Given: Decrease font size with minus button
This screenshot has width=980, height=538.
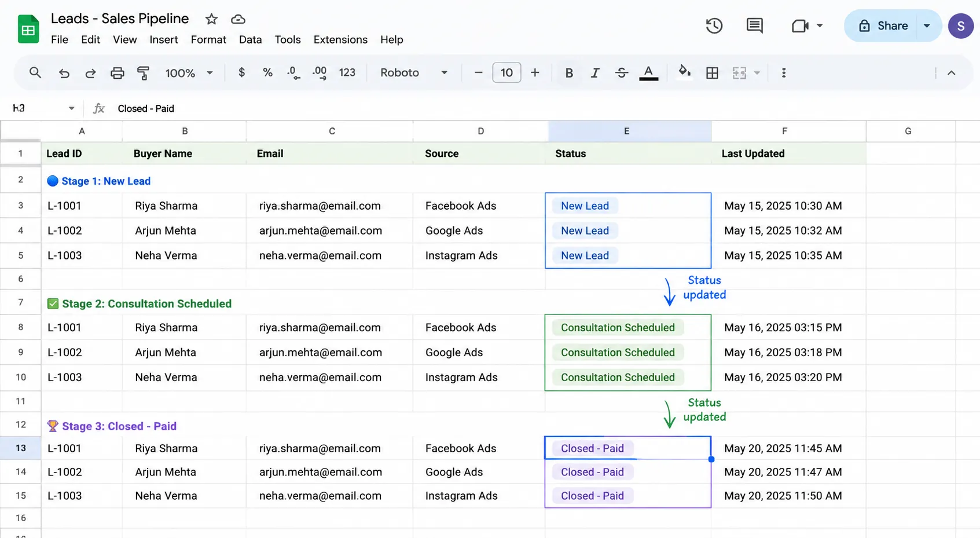Looking at the screenshot, I should tap(478, 72).
